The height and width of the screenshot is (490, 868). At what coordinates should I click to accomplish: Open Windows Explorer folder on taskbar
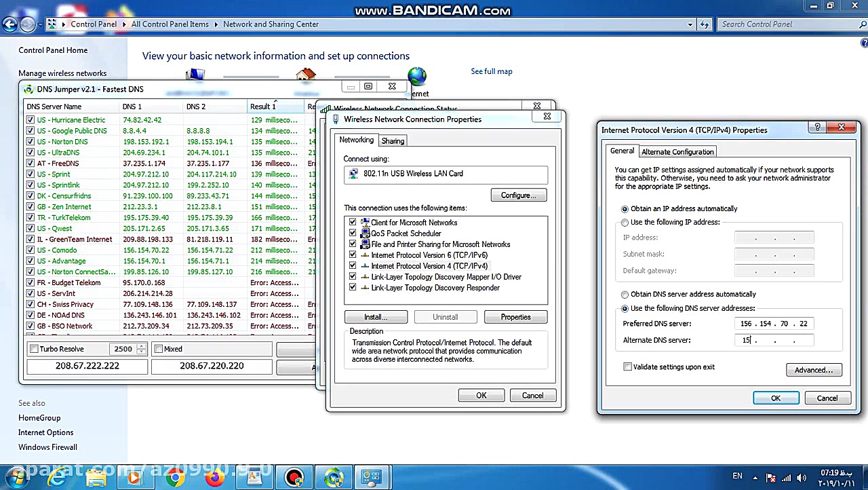[x=96, y=478]
